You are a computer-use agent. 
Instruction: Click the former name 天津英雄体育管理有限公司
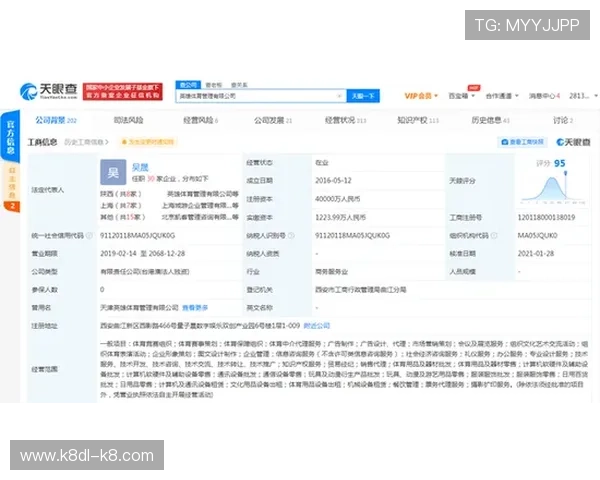(x=140, y=308)
